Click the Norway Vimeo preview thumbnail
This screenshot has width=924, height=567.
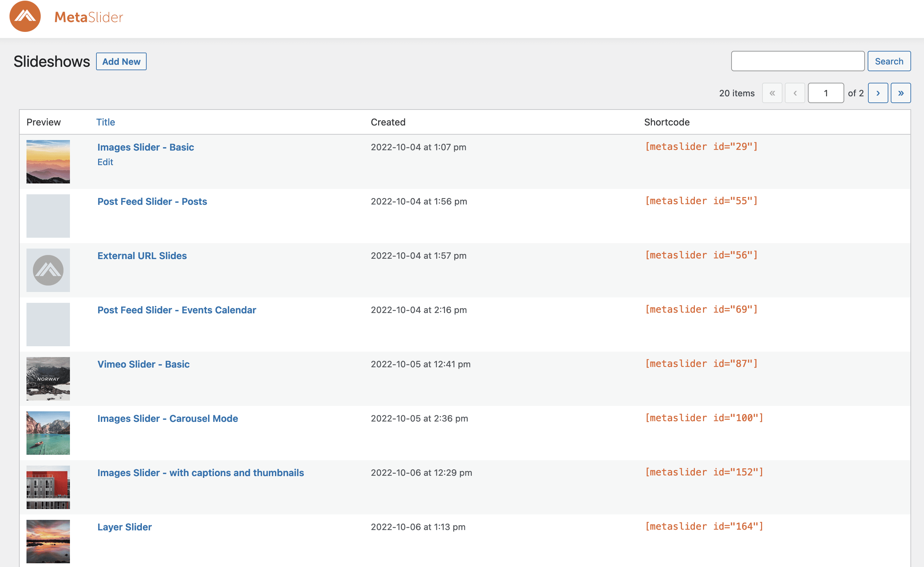coord(48,378)
